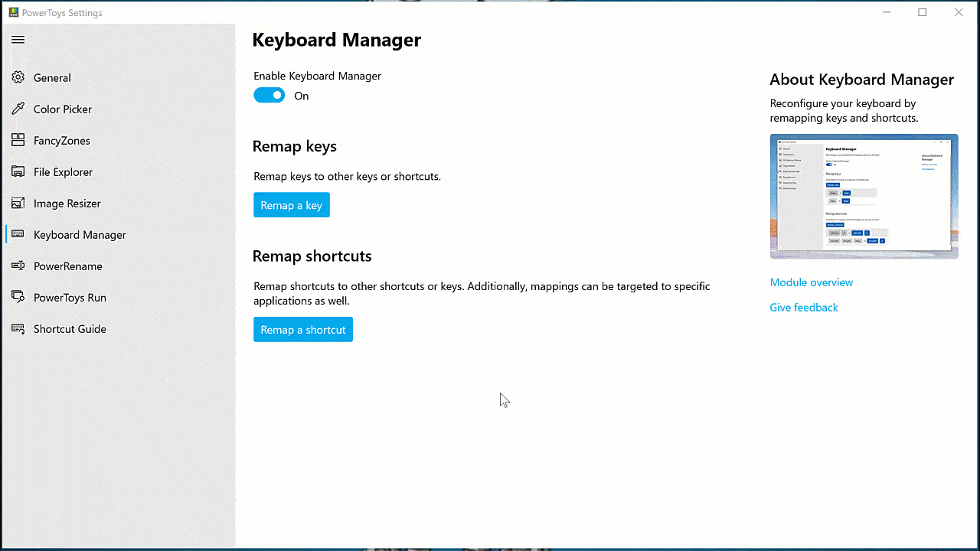
Task: Click the PowerToys app icon in title bar
Action: pos(13,12)
